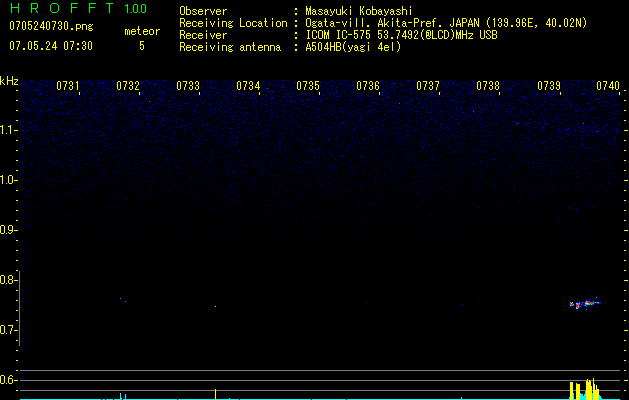Click the bright meteor echo near 0739
Viewport: 629px width, 400px height.
[585, 304]
